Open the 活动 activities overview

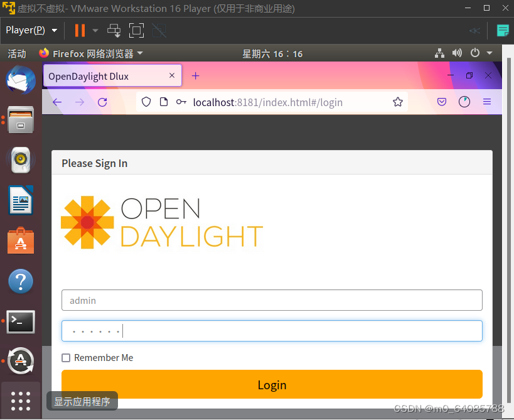point(17,53)
